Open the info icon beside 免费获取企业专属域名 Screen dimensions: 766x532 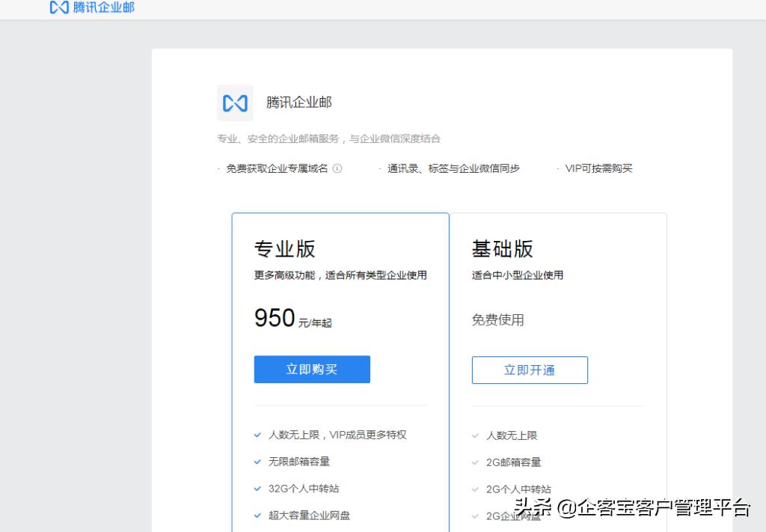click(337, 168)
